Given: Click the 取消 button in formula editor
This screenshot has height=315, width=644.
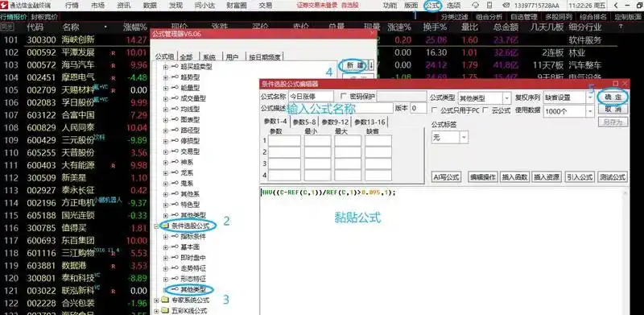Looking at the screenshot, I should point(613,110).
